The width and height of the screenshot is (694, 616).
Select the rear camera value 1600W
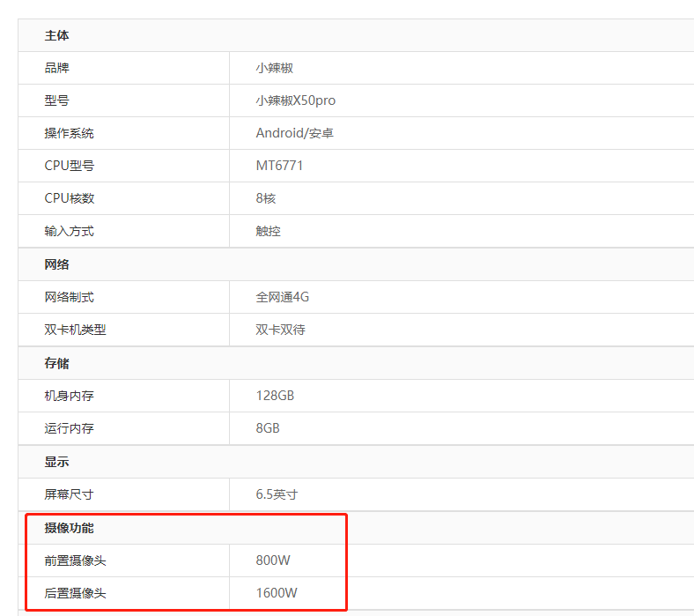click(x=277, y=593)
